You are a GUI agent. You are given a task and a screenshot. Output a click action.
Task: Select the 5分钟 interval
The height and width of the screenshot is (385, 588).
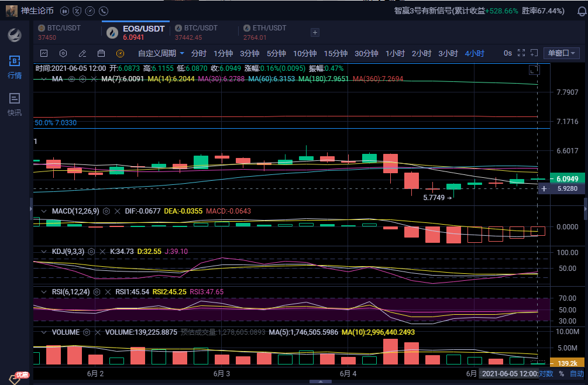pos(276,53)
